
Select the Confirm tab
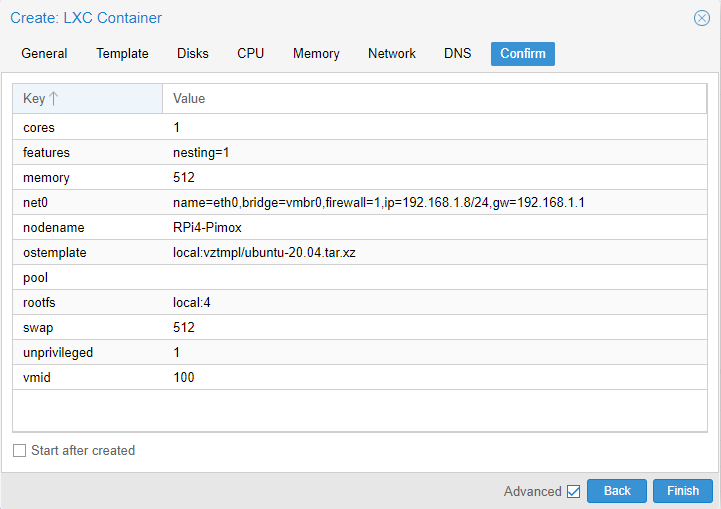[x=523, y=53]
